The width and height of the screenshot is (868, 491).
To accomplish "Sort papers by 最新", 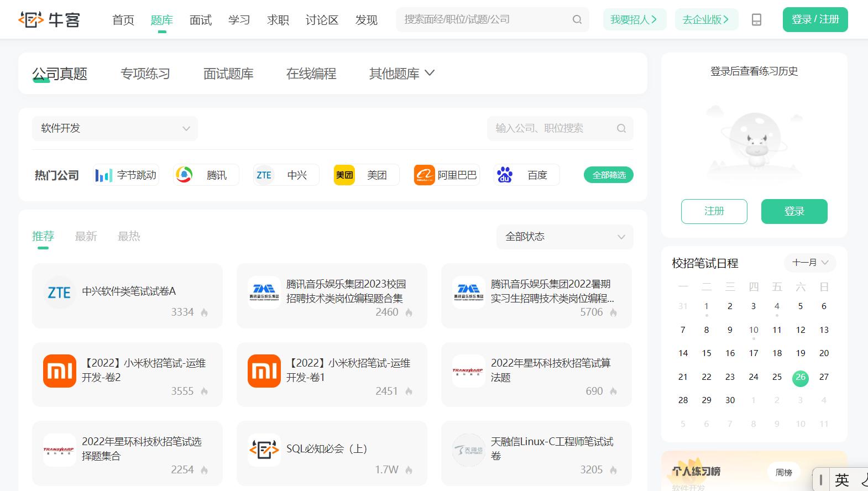I will click(86, 237).
